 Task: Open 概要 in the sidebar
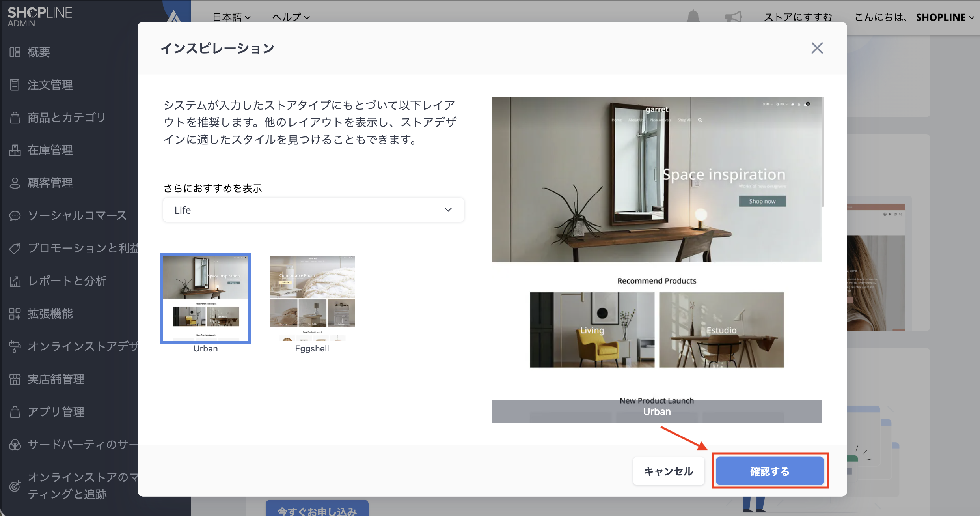(39, 52)
